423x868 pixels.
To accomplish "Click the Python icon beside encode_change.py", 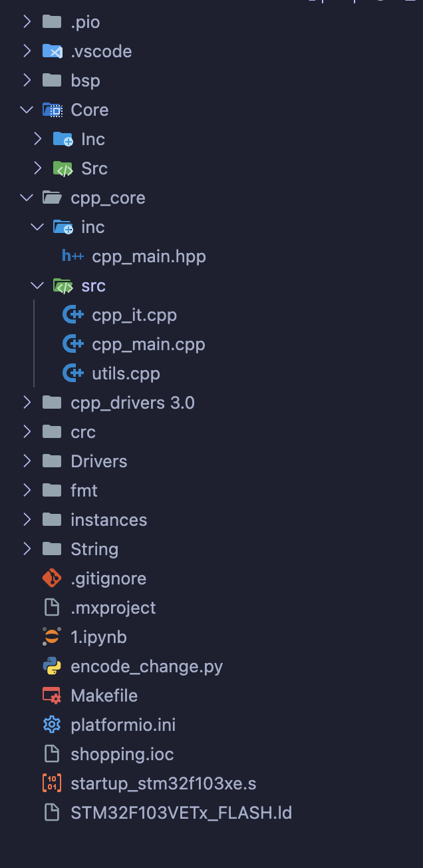I will (x=52, y=666).
